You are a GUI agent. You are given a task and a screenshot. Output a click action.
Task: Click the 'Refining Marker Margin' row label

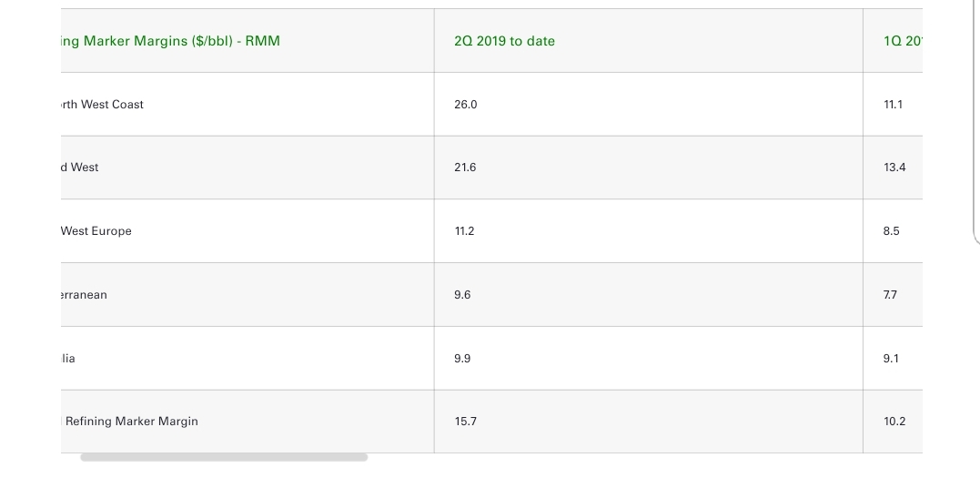pos(132,422)
